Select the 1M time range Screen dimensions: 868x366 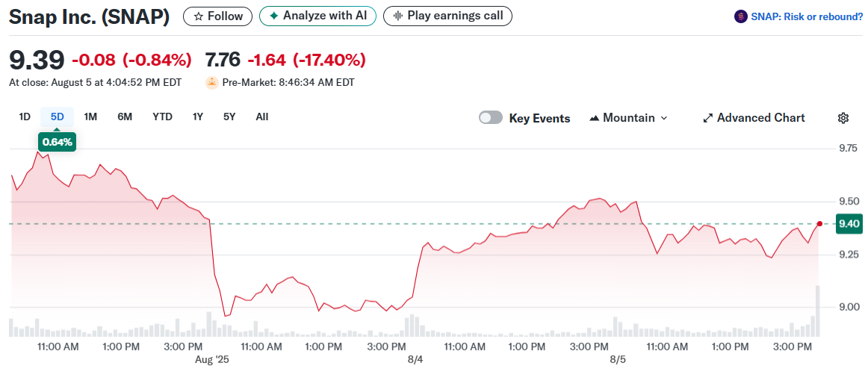[x=91, y=117]
